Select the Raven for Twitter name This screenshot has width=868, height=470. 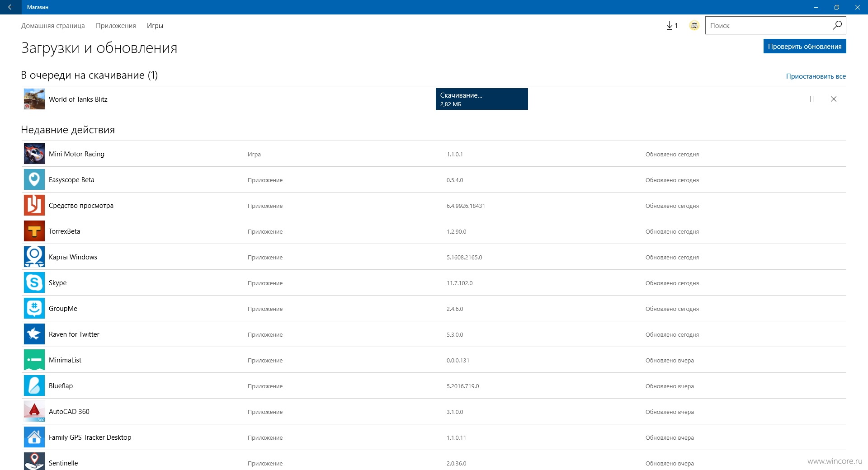(74, 334)
